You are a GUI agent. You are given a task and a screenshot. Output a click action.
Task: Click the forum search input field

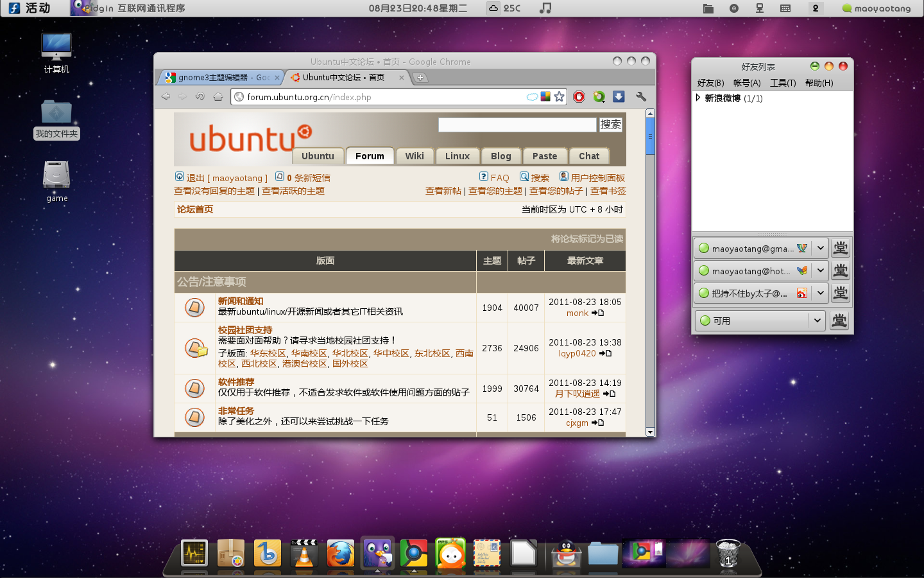coord(517,125)
